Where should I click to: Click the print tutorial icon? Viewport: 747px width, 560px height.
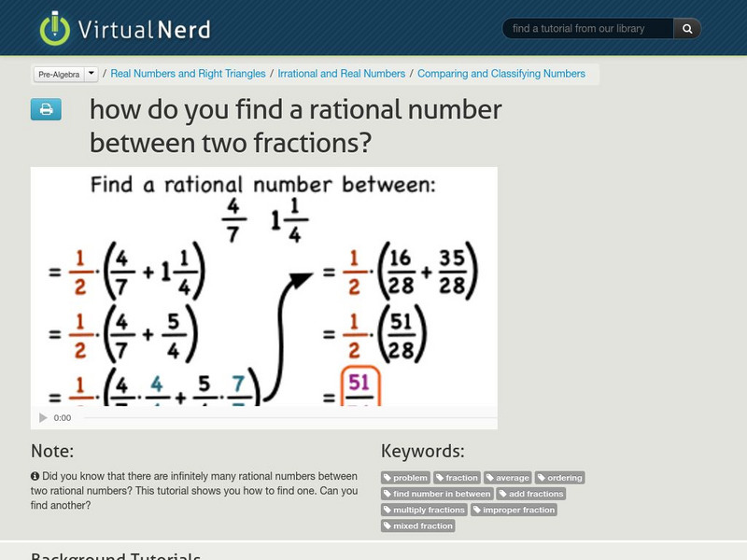44,110
